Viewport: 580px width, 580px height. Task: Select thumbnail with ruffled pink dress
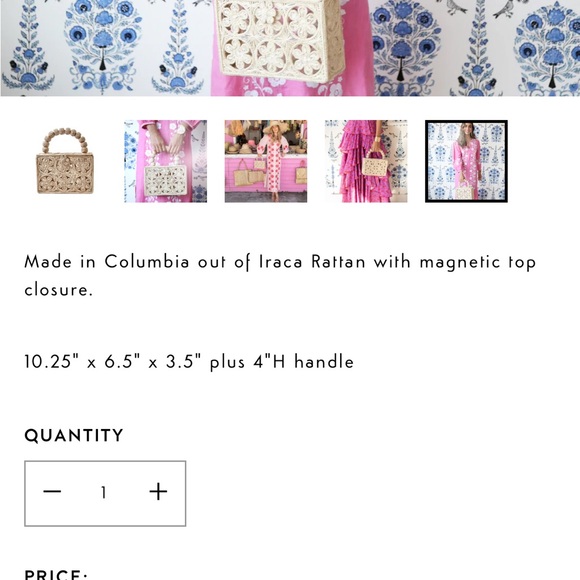pyautogui.click(x=366, y=161)
